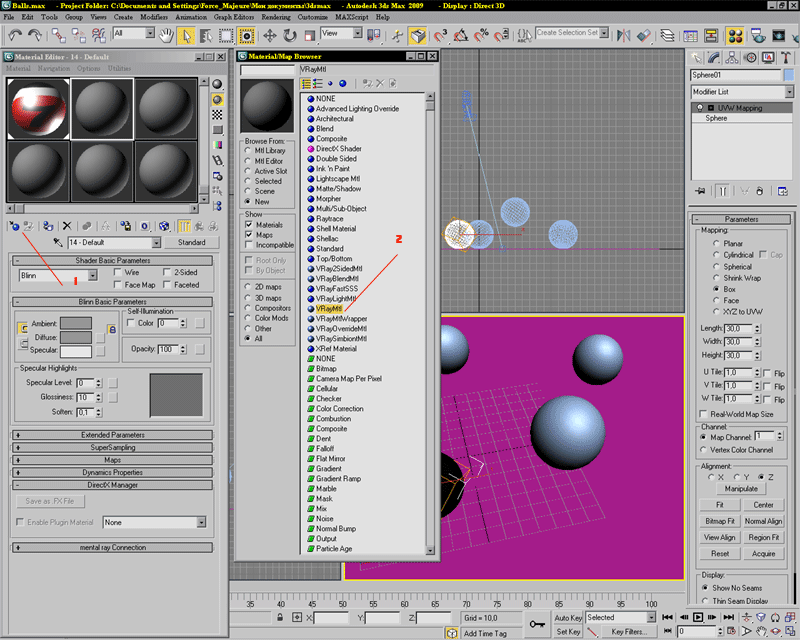Click the Standard material type button
The image size is (800, 640).
coord(192,242)
